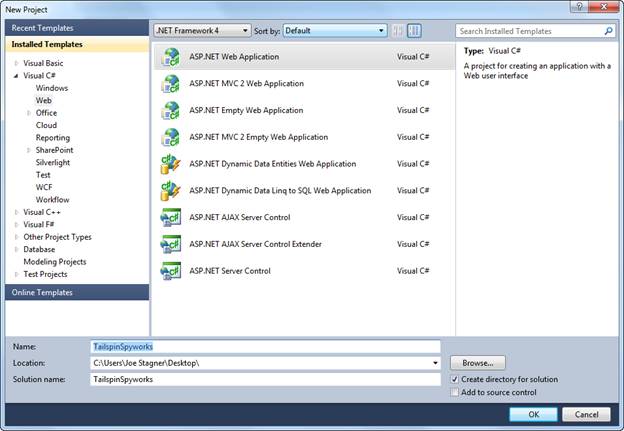Click the Dynamic Data Linq to SQL icon
Viewport: 624px width, 431px height.
170,191
